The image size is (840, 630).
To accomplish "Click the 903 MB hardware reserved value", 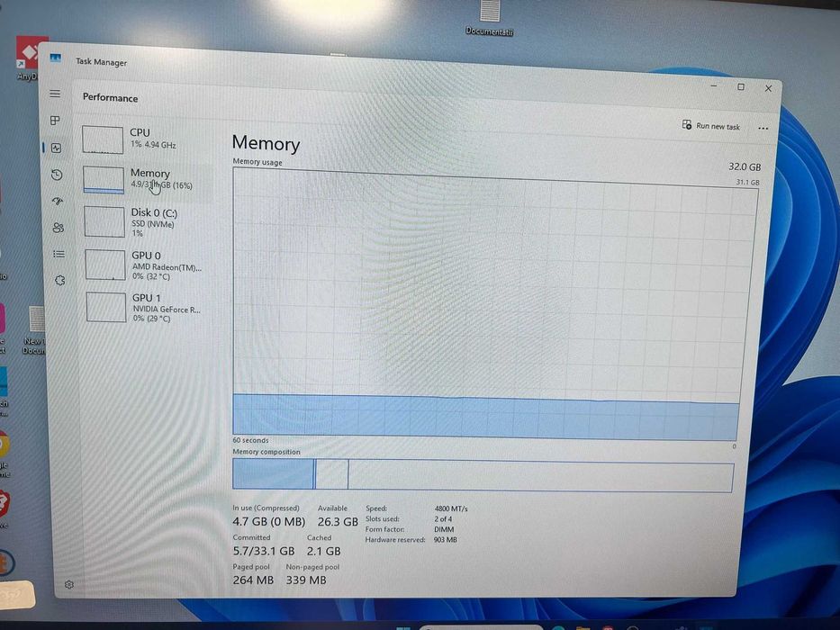I will (445, 540).
